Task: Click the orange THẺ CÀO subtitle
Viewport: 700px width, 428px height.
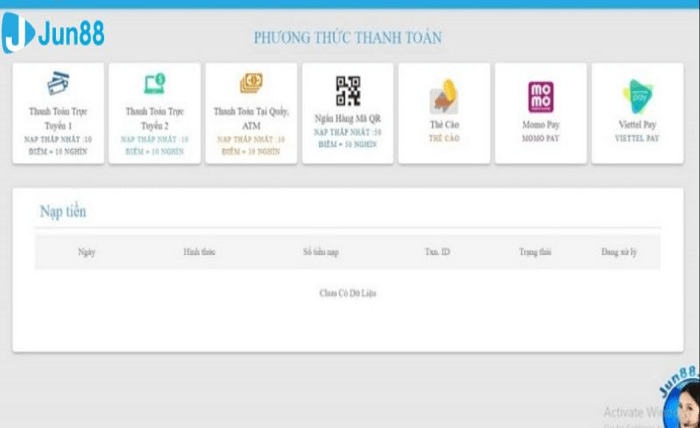Action: pyautogui.click(x=444, y=138)
